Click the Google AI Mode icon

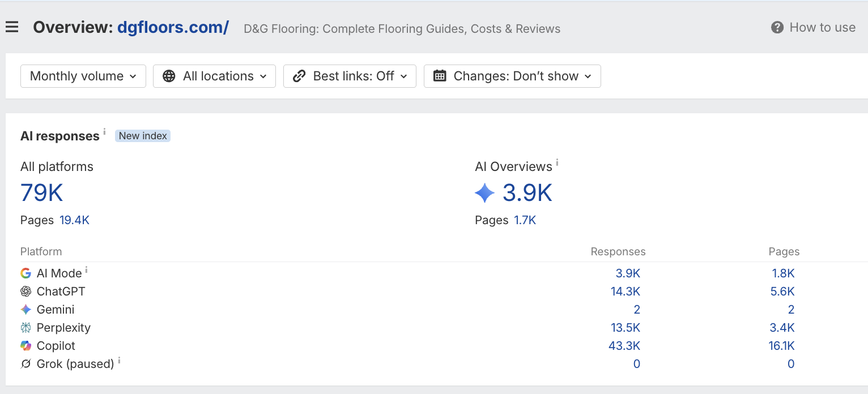pyautogui.click(x=25, y=273)
